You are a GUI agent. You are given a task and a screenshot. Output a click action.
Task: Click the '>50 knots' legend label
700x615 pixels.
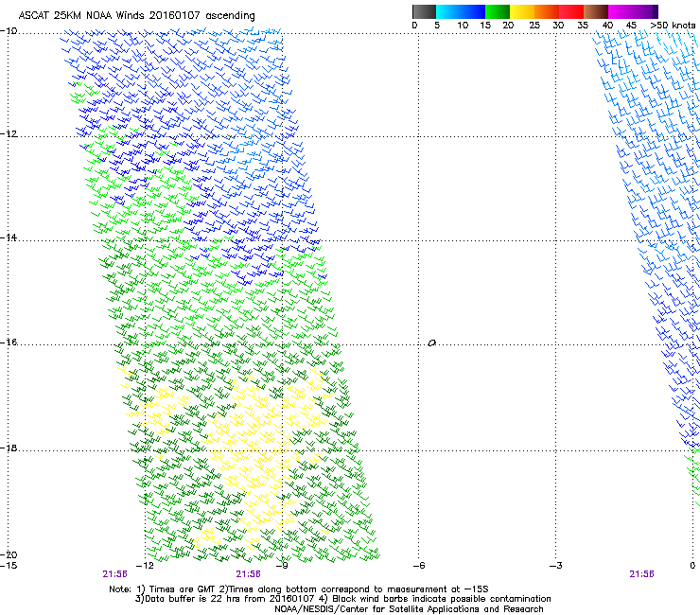[x=673, y=26]
